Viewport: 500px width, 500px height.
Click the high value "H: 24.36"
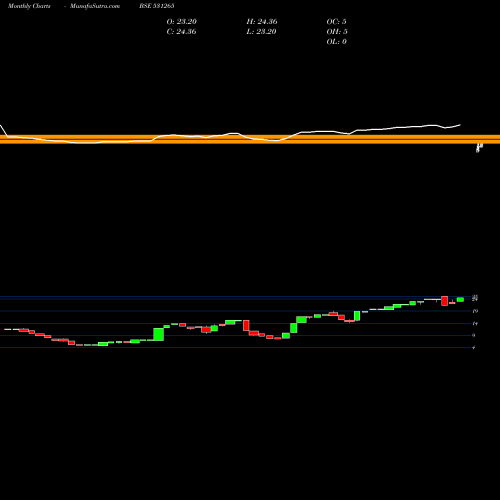[x=262, y=21]
